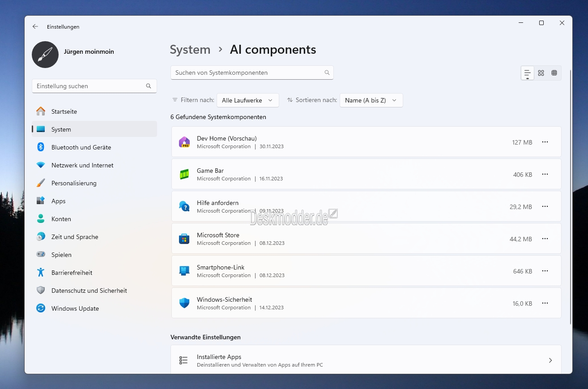Viewport: 588px width, 389px height.
Task: Click the Suchen von Systemkomponenten search box
Action: 252,73
